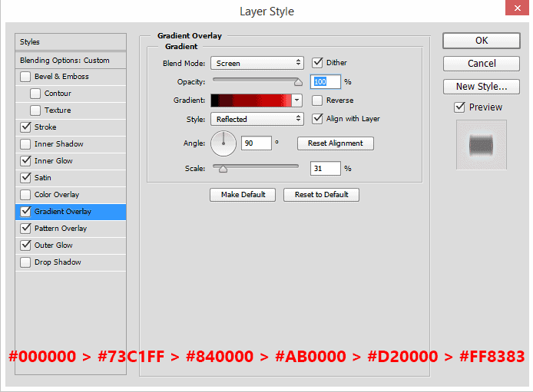Click the angle dial control
The height and width of the screenshot is (392, 533).
(223, 143)
